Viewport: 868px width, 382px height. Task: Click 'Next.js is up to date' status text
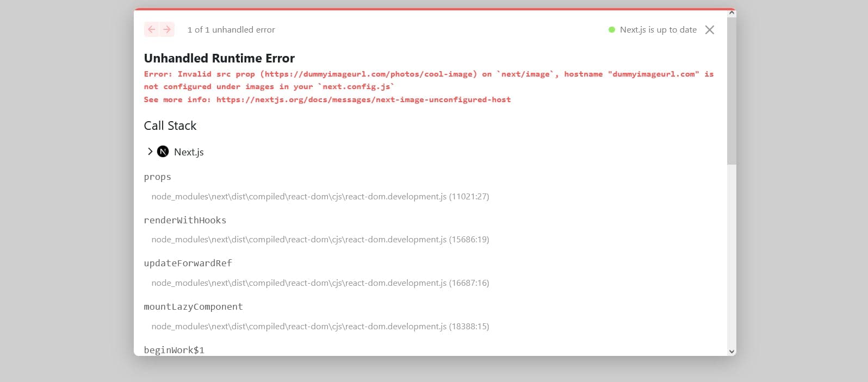658,30
